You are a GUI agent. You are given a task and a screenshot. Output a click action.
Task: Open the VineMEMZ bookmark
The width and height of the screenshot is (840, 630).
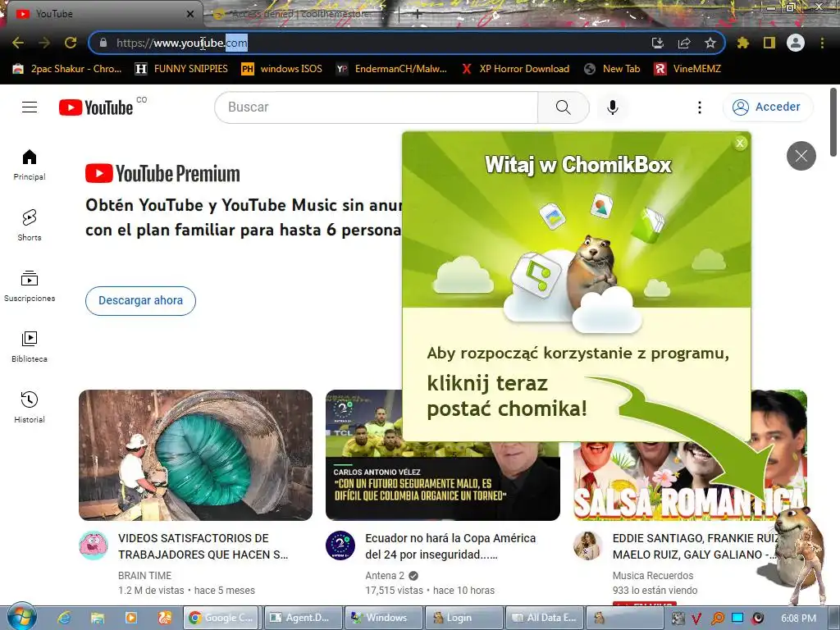click(688, 69)
